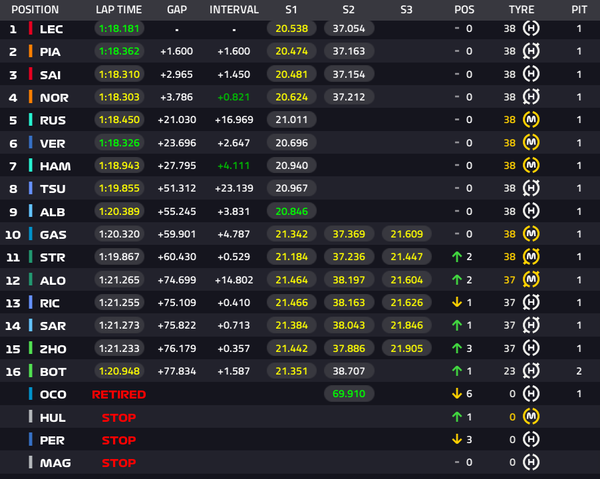Screen dimensions: 600x479
Task: Click the S1 column header
Action: (291, 10)
